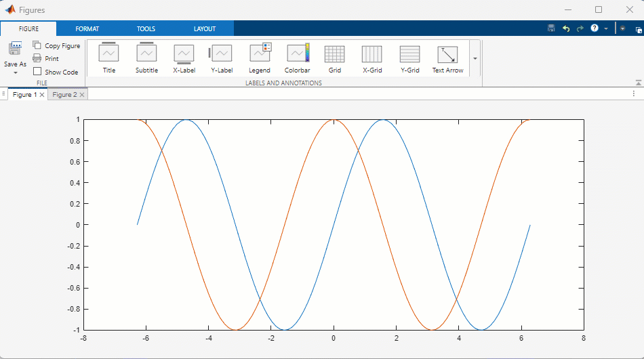Toggle X-Grid lines
Screen dimensions: 644x359
[371, 58]
